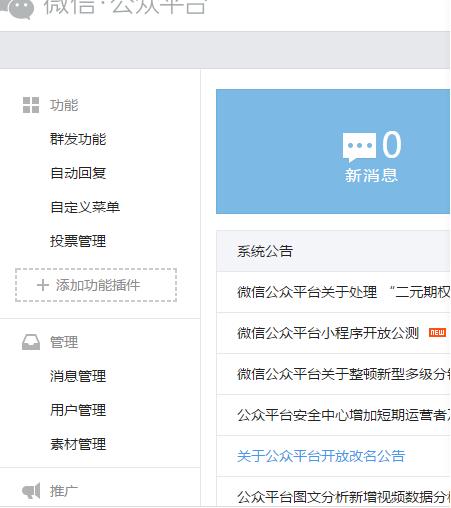Open announcement about 二元期权

pyautogui.click(x=343, y=292)
